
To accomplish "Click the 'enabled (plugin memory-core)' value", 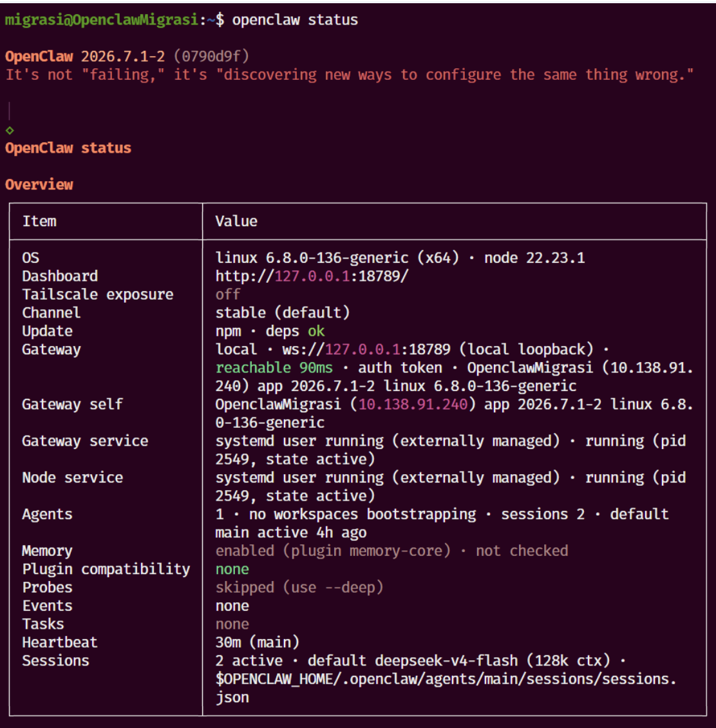I will pyautogui.click(x=333, y=551).
